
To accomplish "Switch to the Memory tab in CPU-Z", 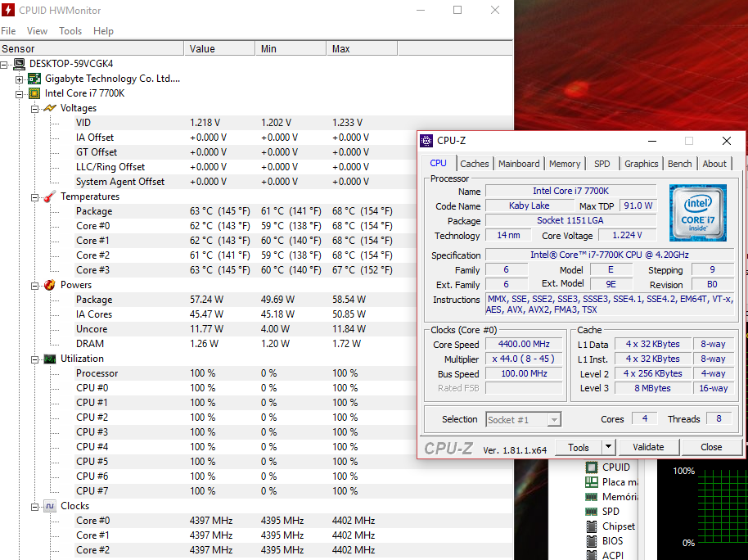I will pos(565,164).
